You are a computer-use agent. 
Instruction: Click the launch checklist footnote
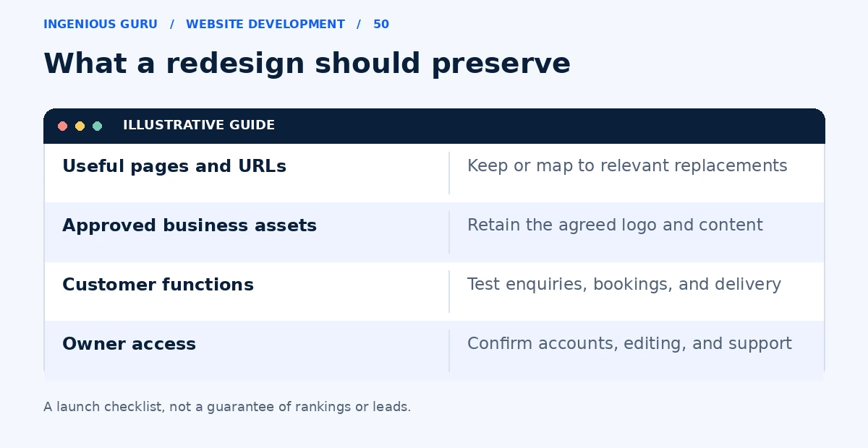click(x=227, y=407)
